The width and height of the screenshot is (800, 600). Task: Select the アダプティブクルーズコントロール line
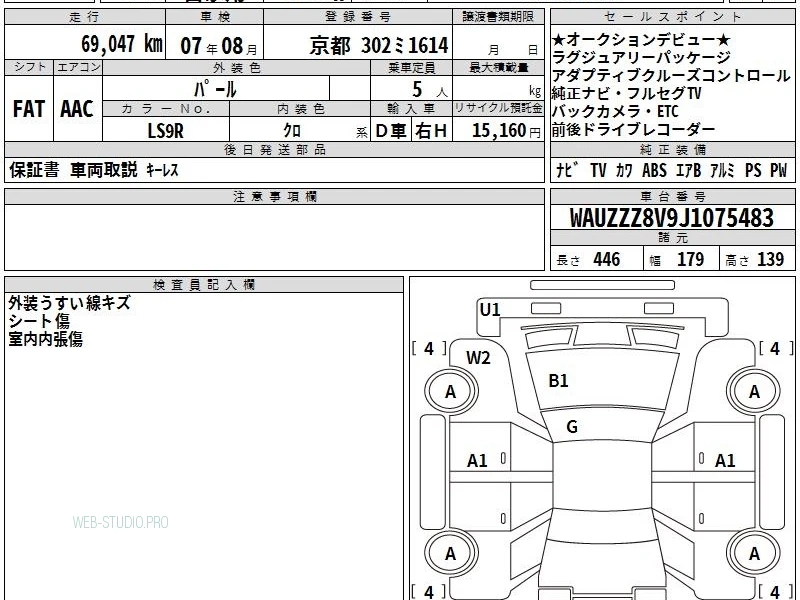(x=671, y=76)
